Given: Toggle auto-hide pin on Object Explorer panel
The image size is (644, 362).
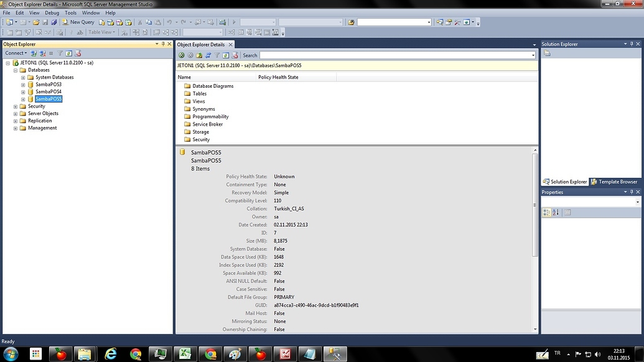Looking at the screenshot, I should pyautogui.click(x=163, y=44).
